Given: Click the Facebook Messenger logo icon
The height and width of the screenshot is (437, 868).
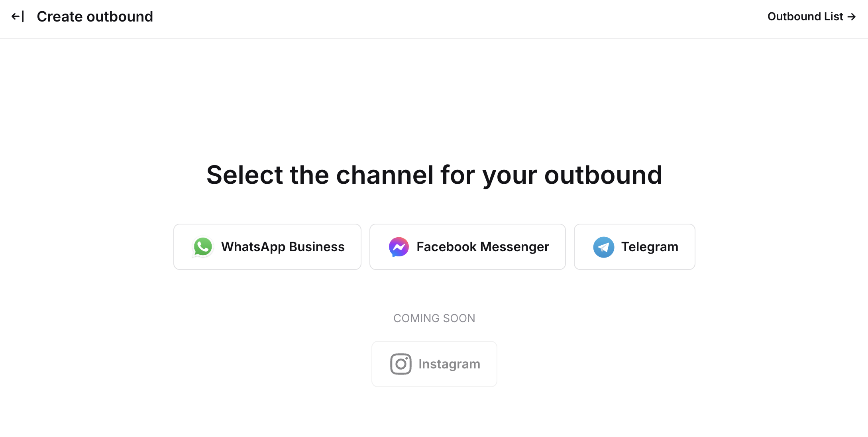Looking at the screenshot, I should pos(399,247).
